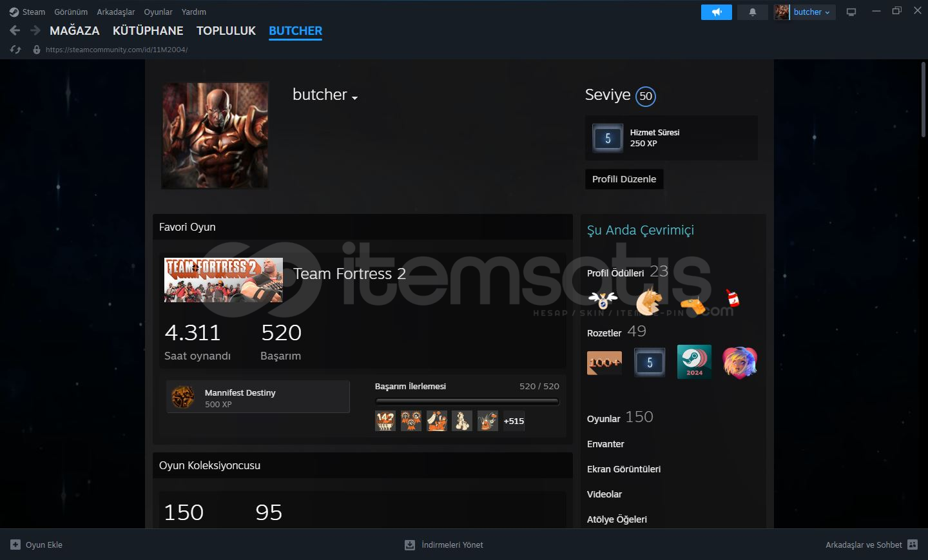The image size is (928, 560).
Task: Click the butcher profile avatar image
Action: pos(215,135)
